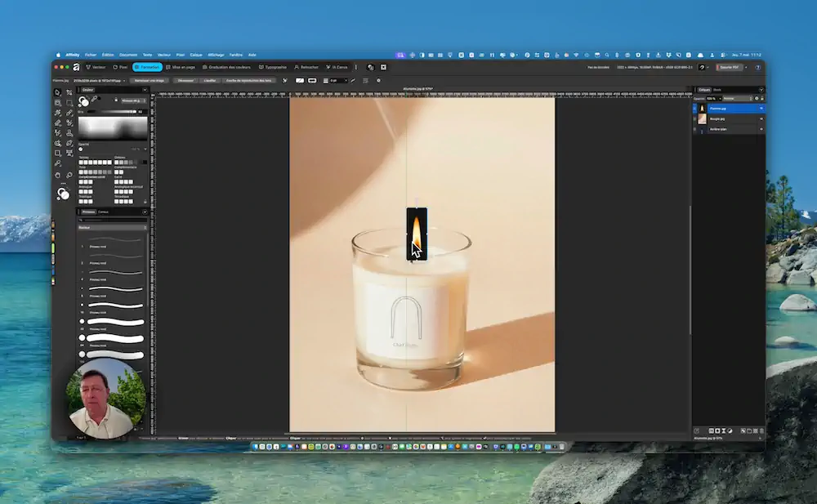Click the Affinity logo in the toolbar
Viewport: 817px width, 504px height.
coord(76,67)
